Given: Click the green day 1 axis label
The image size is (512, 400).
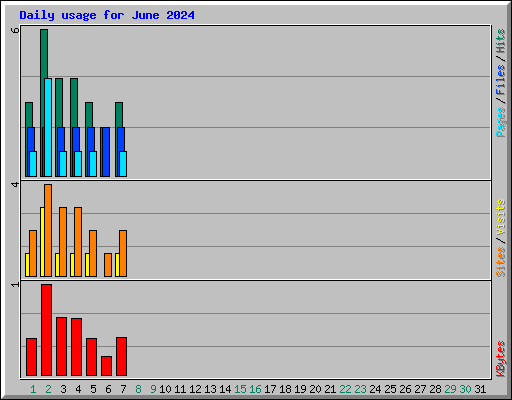Looking at the screenshot, I should (33, 389).
